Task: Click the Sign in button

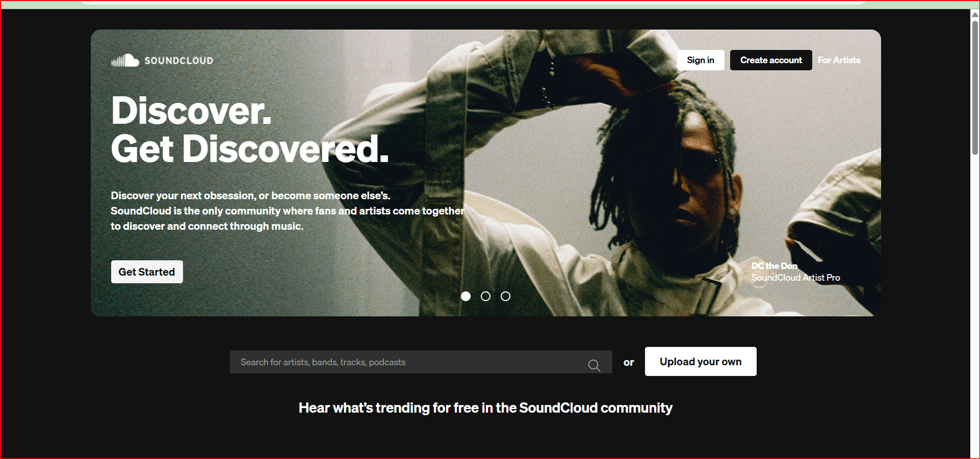Action: click(x=701, y=60)
